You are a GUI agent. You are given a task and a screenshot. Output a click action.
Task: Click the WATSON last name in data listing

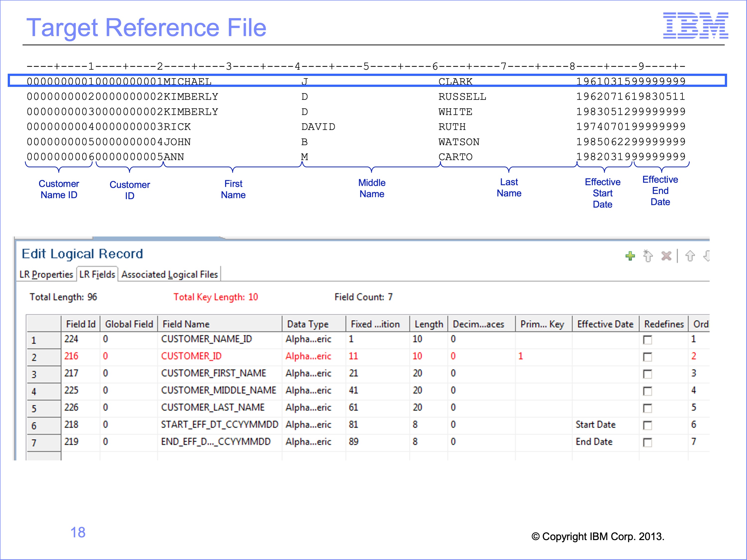459,142
